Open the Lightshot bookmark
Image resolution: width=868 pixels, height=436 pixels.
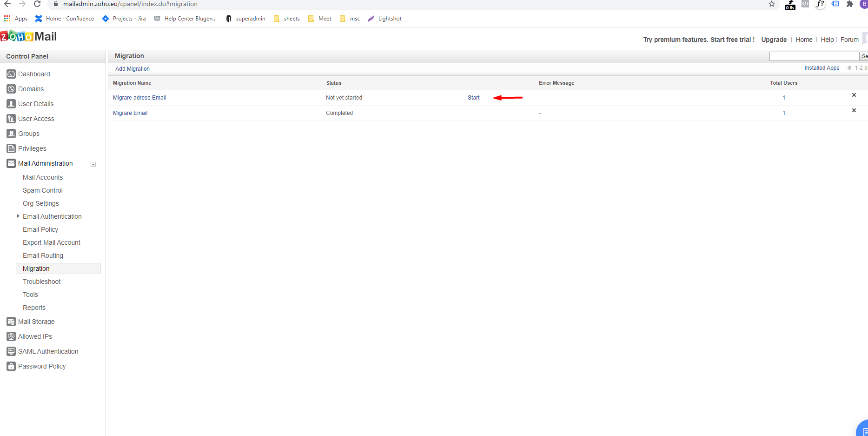pos(384,19)
